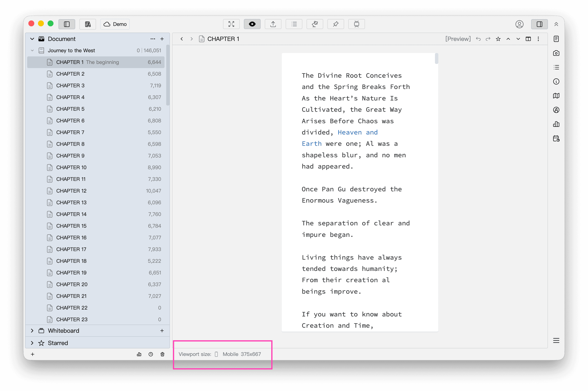This screenshot has height=391, width=588.
Task: Click the undo arrow icon
Action: [x=478, y=39]
